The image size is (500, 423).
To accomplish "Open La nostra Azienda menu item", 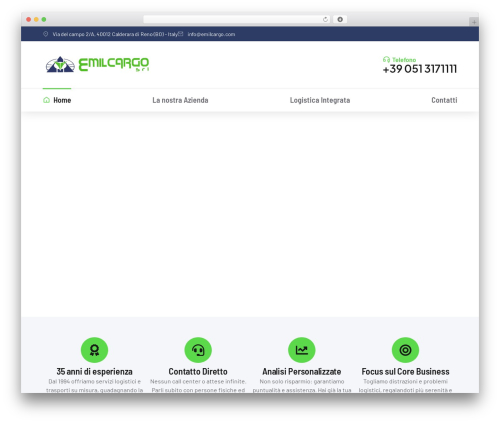I will (x=180, y=100).
